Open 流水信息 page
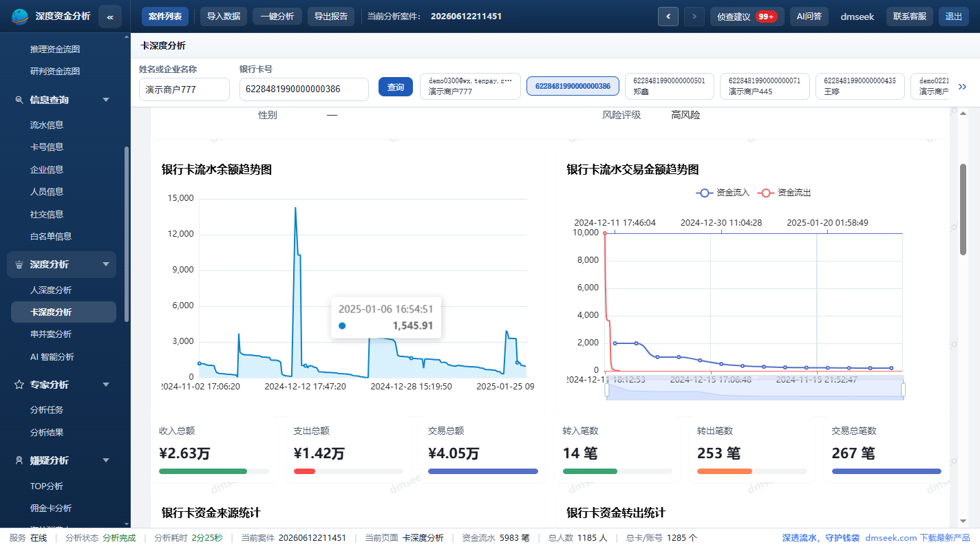The image size is (980, 547). click(47, 125)
